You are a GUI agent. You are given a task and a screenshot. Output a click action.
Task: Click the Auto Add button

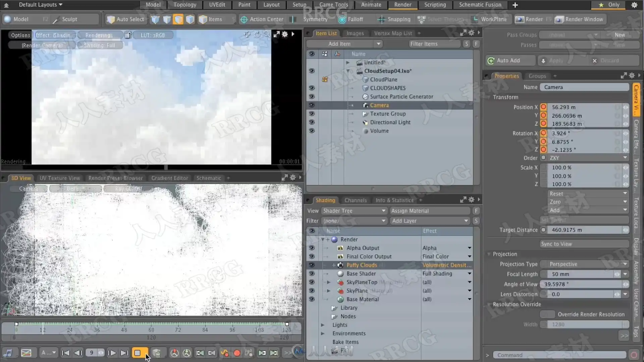click(508, 61)
